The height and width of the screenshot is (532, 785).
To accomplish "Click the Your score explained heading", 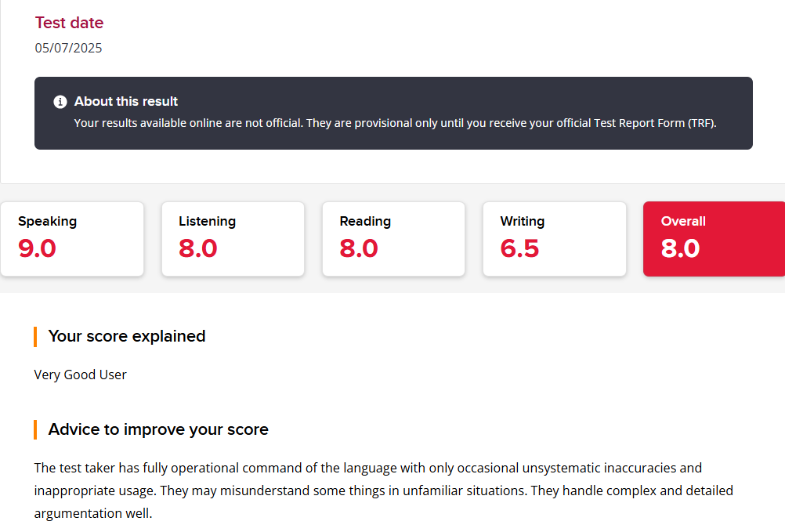I will [x=127, y=336].
